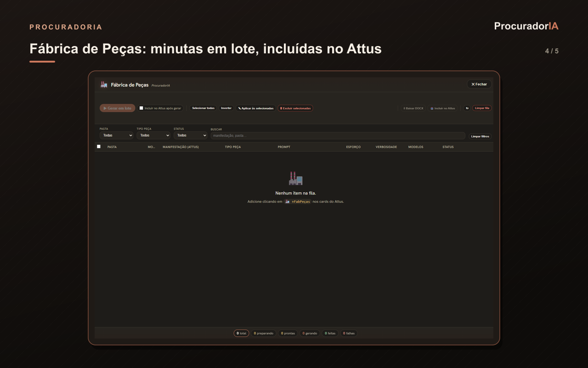Select the '0 preparando' status chip

tap(263, 333)
